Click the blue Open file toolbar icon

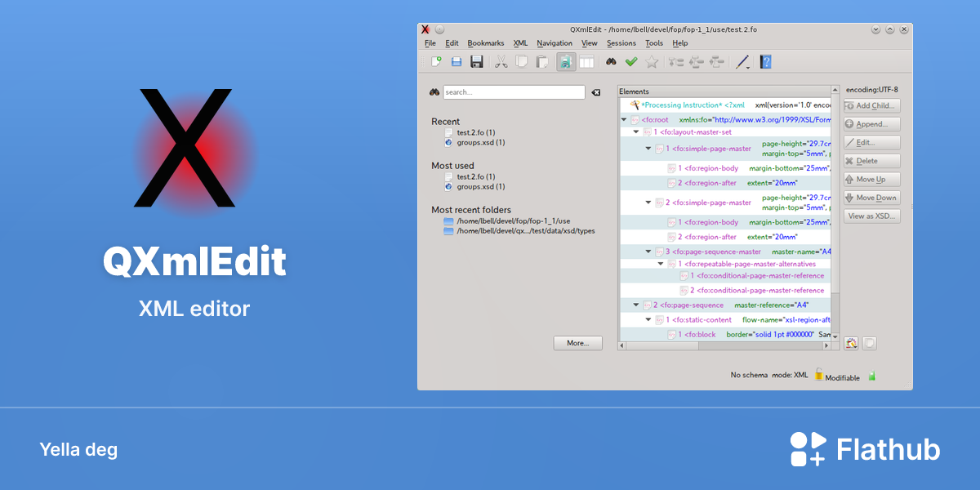click(x=457, y=61)
